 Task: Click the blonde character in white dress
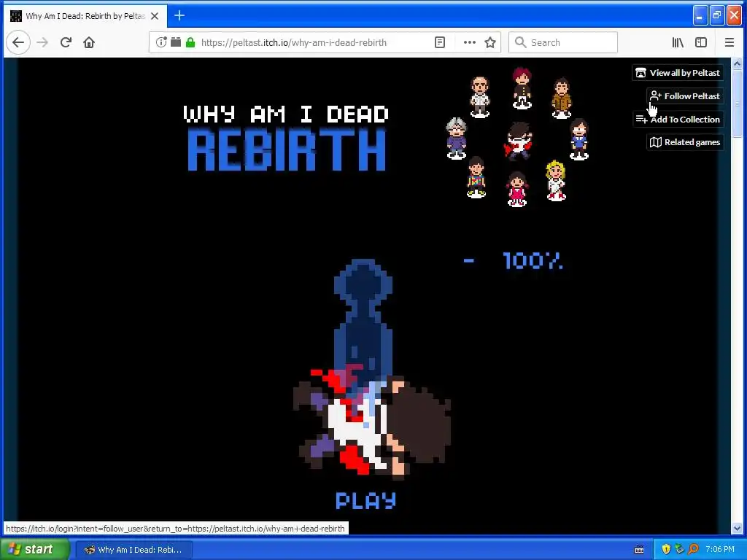pos(555,181)
